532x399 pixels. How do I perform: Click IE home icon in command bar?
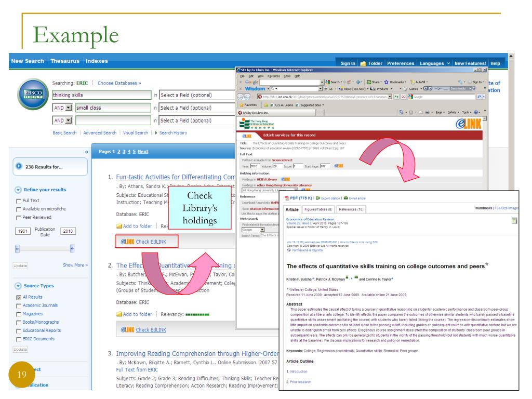click(x=402, y=112)
